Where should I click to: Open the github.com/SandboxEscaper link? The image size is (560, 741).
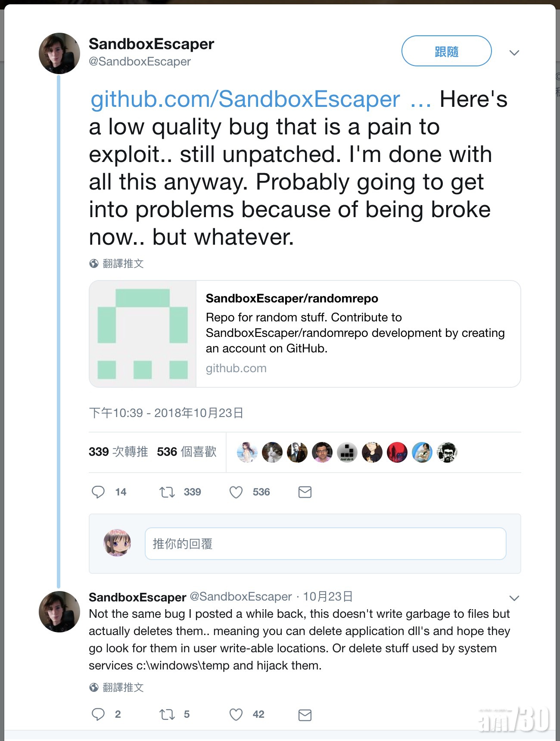tap(245, 100)
